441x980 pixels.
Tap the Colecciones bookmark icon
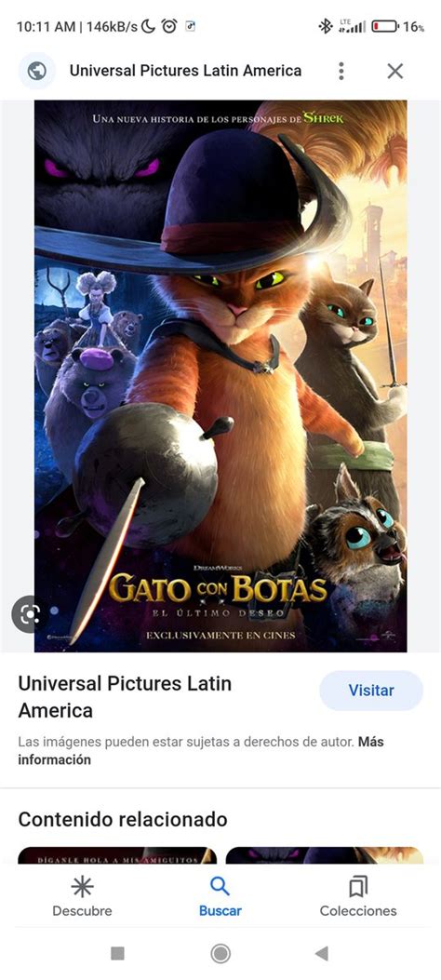pyautogui.click(x=358, y=886)
